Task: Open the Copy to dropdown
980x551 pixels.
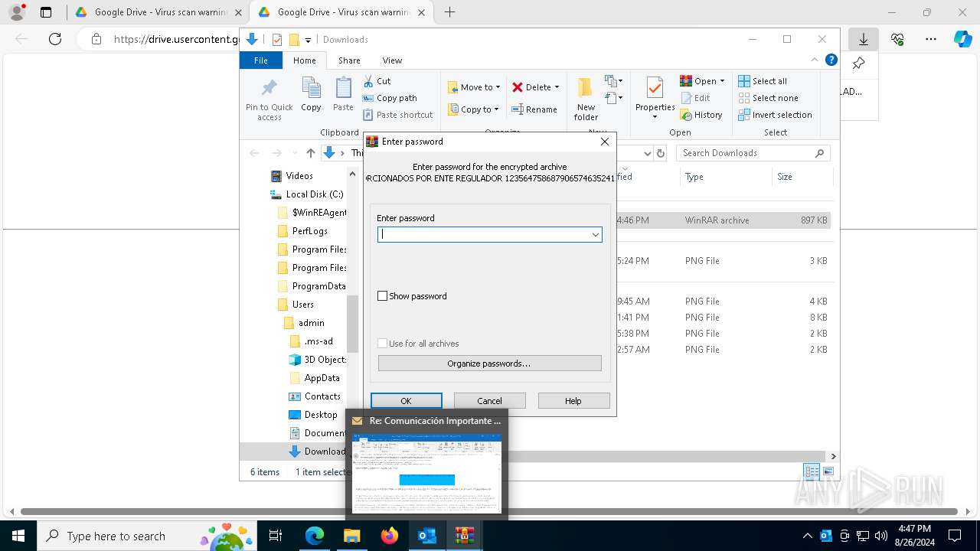Action: [475, 109]
